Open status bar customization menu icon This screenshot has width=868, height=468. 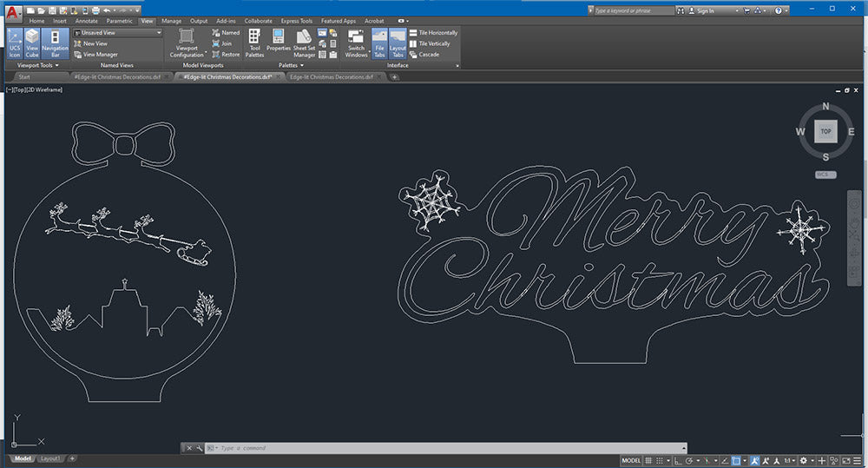tap(858, 461)
